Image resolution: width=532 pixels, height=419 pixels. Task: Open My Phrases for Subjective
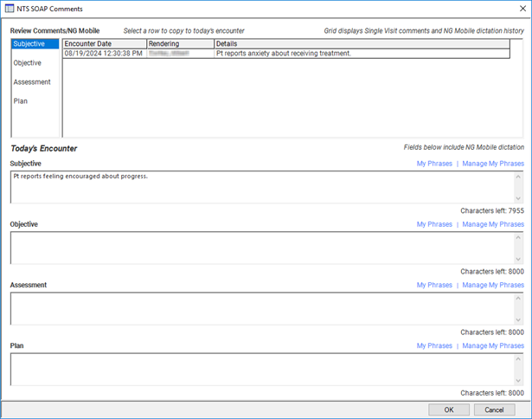click(x=434, y=164)
